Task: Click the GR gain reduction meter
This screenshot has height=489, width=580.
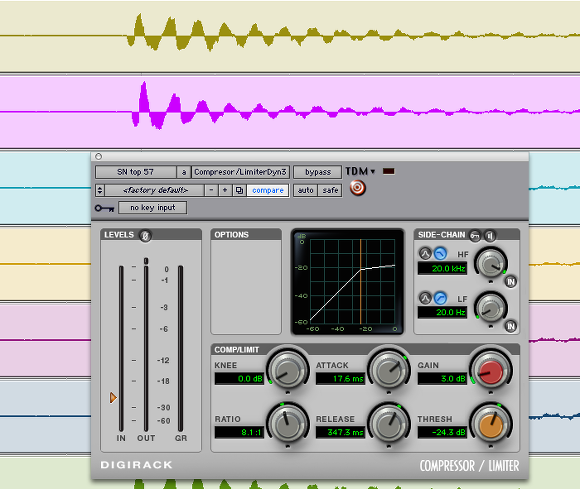Action: click(x=181, y=348)
